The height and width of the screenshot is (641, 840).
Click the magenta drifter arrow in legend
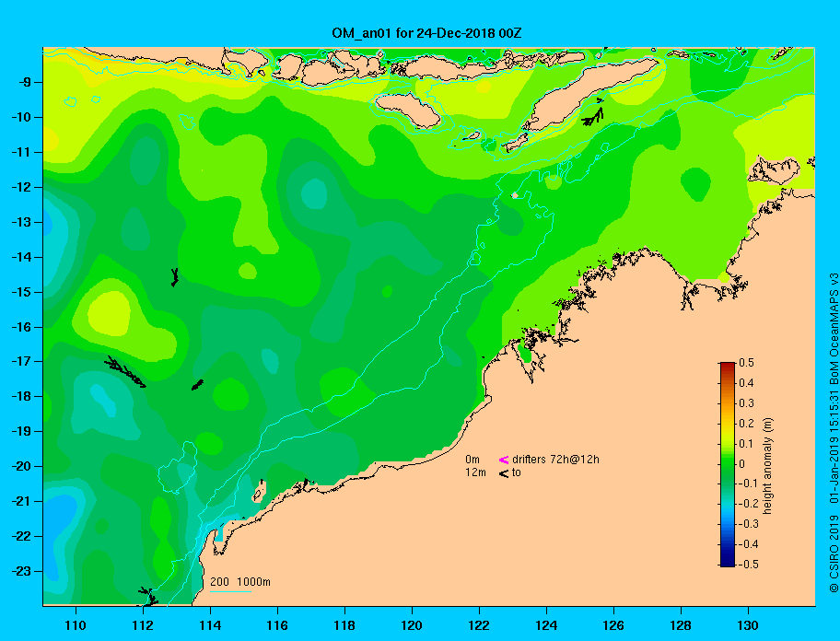click(504, 460)
